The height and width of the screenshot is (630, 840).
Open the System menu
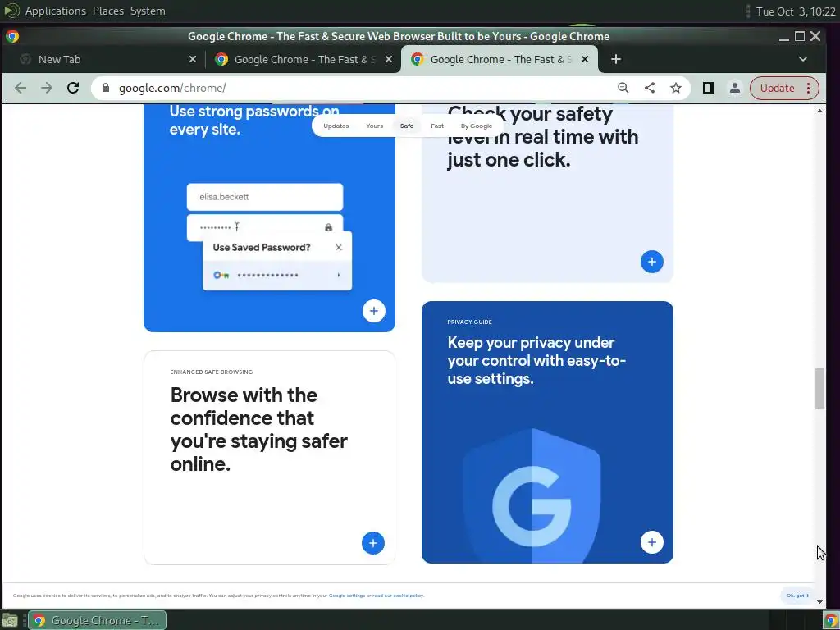[148, 11]
